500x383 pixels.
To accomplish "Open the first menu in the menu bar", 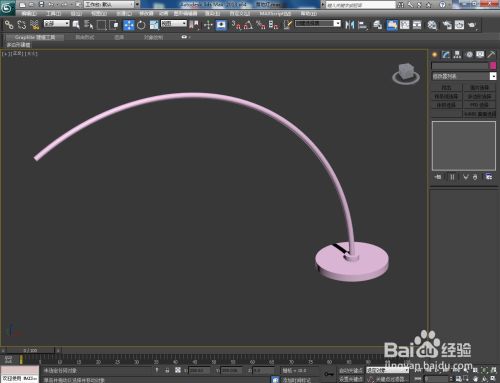I will coord(29,13).
